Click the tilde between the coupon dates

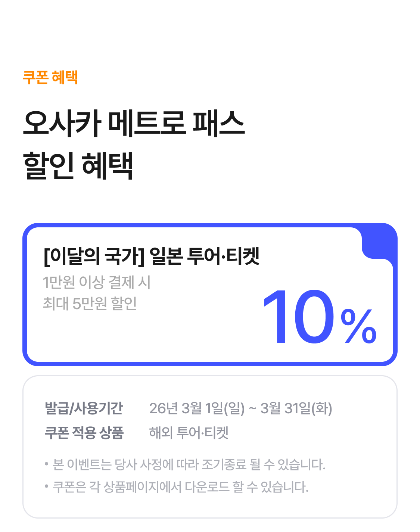pos(252,408)
